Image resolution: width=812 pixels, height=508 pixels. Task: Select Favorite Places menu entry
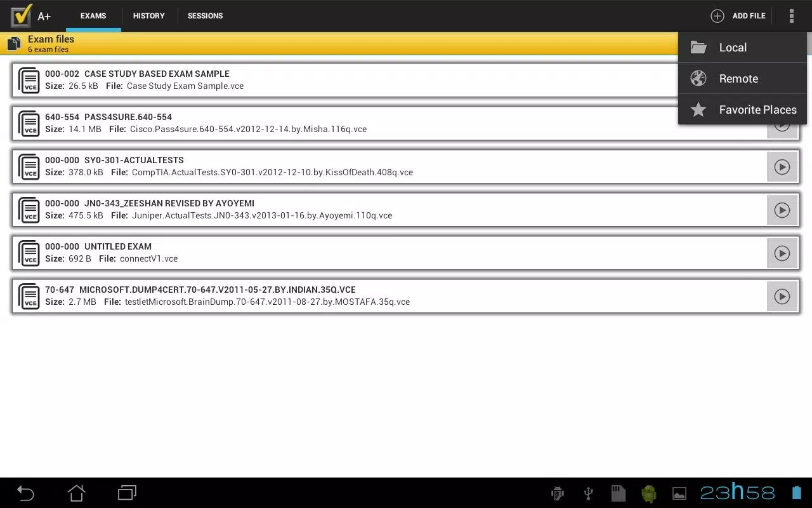pos(742,110)
